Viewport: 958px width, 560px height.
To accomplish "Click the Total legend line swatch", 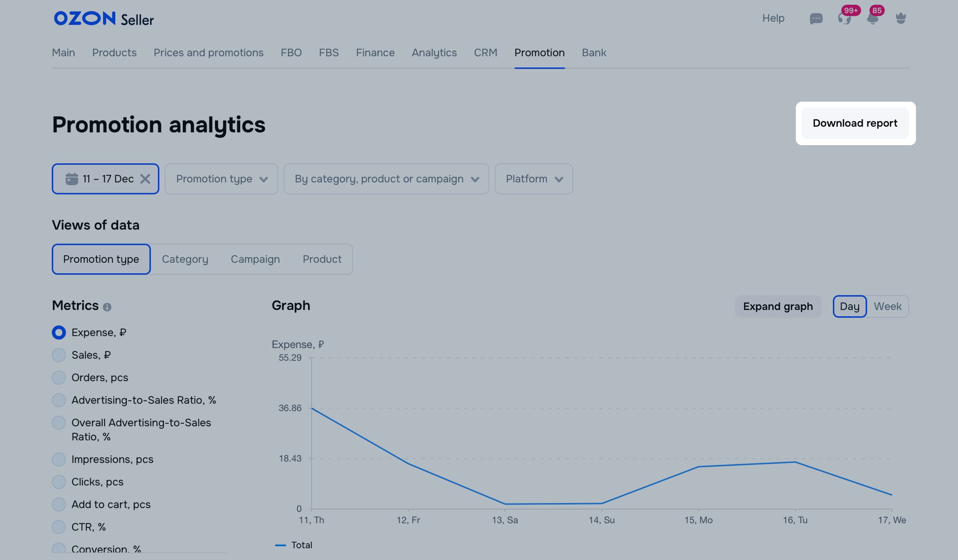I will [280, 545].
